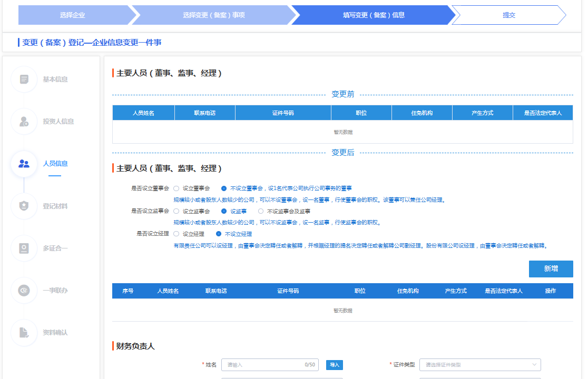Go to the 选择变更（备案）事项 step
This screenshot has width=588, height=379.
[x=213, y=15]
